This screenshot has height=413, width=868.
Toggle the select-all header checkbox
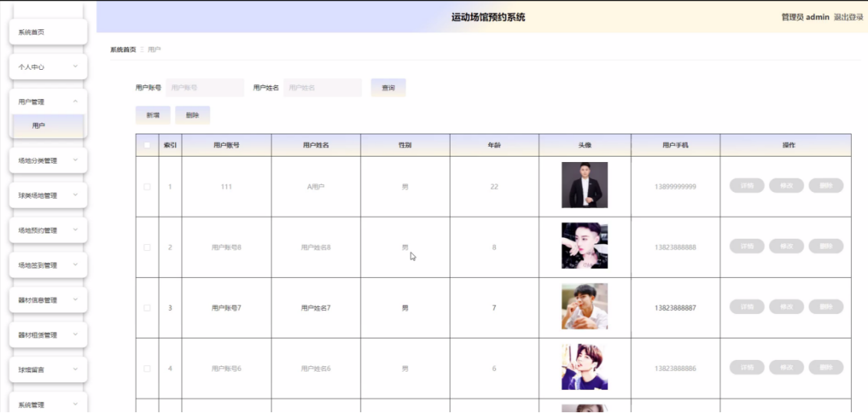(x=147, y=145)
